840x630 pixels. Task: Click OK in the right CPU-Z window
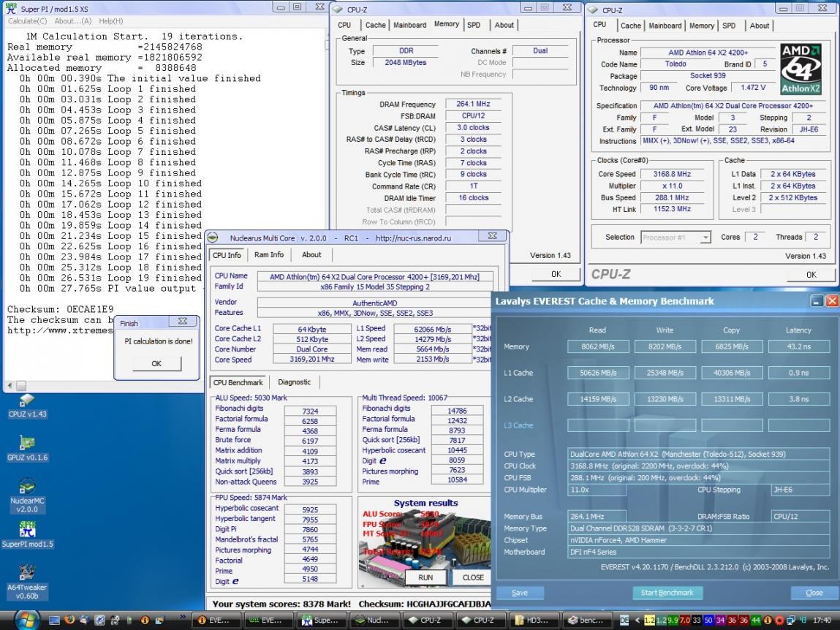[x=811, y=274]
